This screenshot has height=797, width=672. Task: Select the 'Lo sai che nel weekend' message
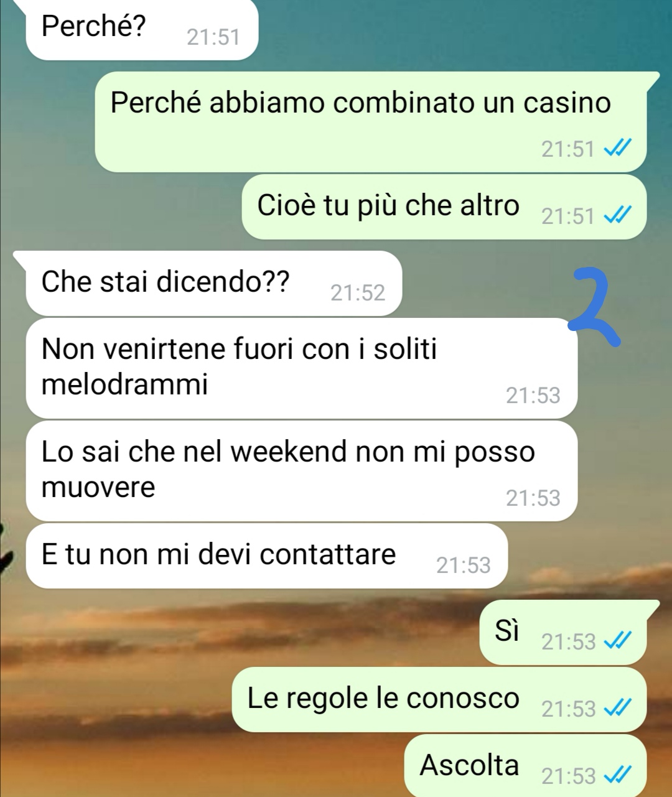tap(302, 471)
